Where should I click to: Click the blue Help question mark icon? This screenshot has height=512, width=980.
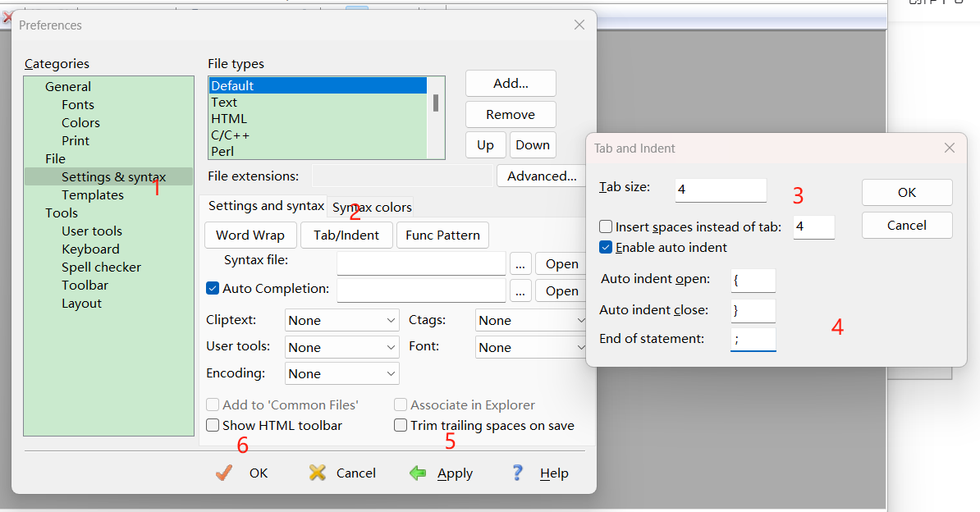[518, 473]
